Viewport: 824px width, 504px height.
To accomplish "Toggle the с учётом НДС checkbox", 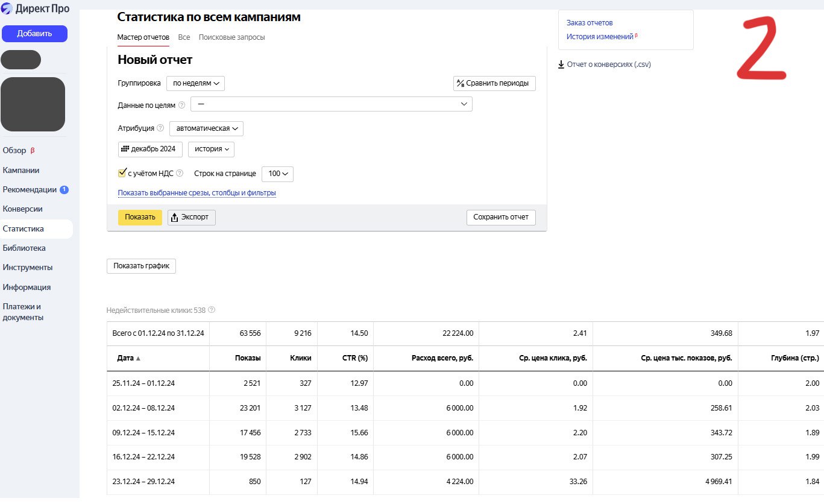I will tap(122, 173).
